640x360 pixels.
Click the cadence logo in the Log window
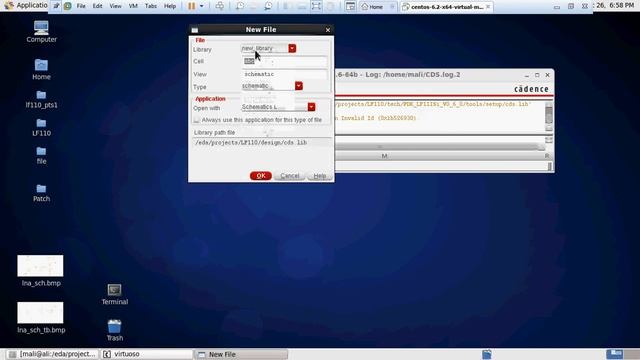[x=531, y=89]
